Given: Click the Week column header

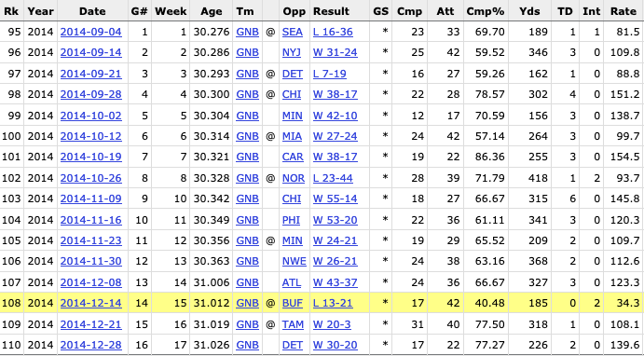Looking at the screenshot, I should [x=171, y=11].
